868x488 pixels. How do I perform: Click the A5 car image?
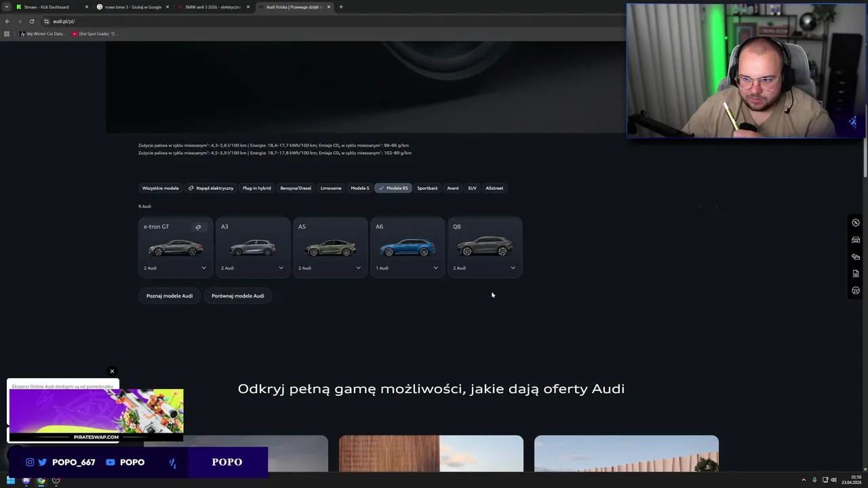[330, 248]
